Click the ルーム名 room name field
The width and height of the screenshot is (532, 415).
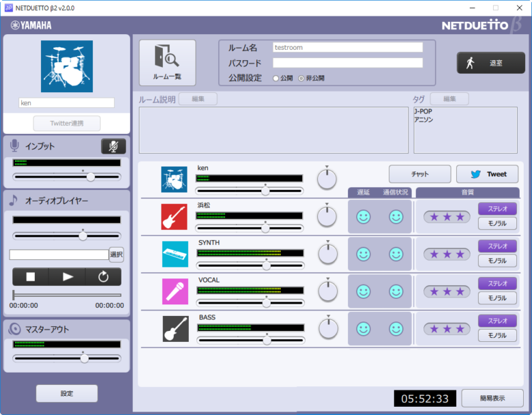click(348, 47)
